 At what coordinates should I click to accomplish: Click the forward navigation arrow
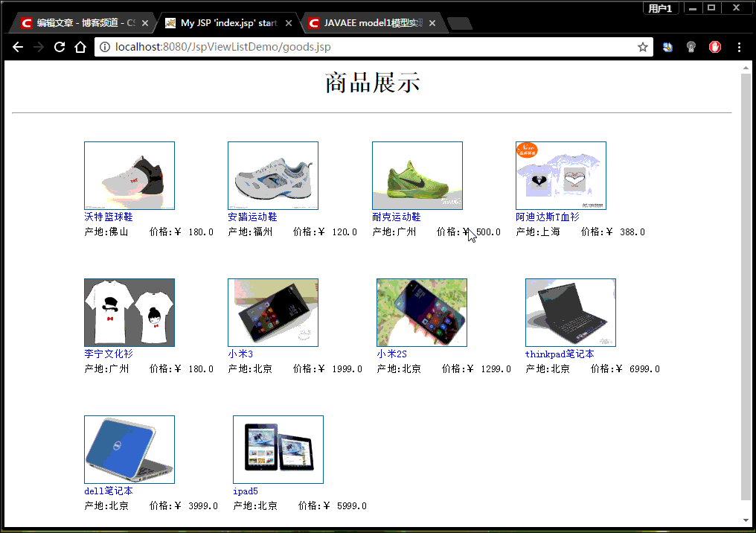tap(39, 47)
